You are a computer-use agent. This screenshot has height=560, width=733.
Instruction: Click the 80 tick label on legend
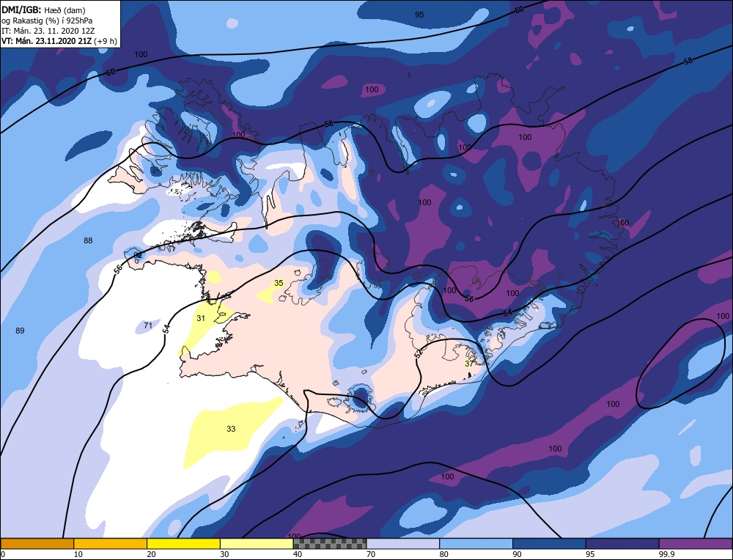click(x=443, y=554)
